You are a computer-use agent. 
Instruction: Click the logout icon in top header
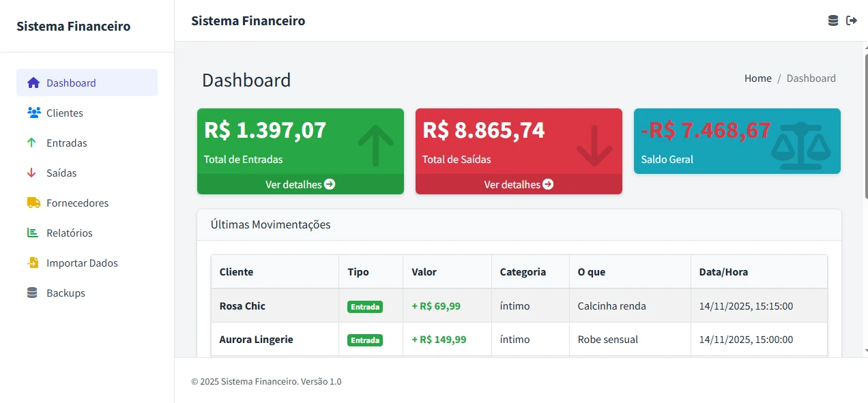[852, 20]
